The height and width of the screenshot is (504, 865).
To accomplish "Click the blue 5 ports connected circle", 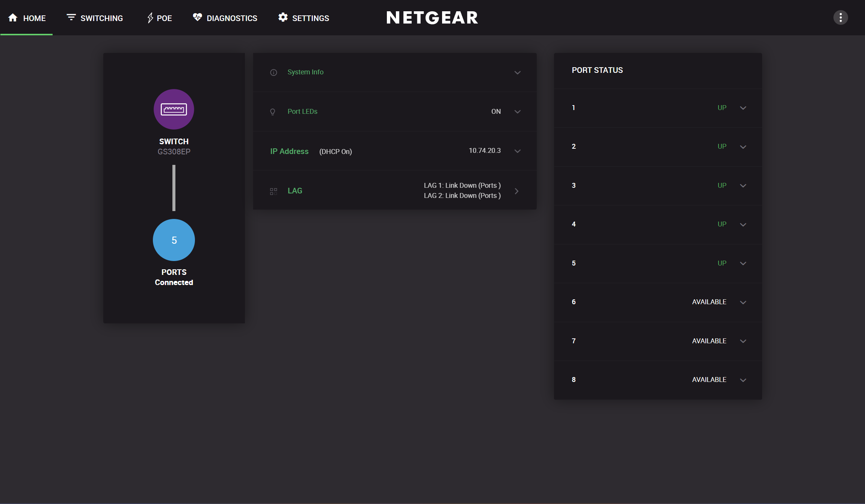I will tap(174, 240).
